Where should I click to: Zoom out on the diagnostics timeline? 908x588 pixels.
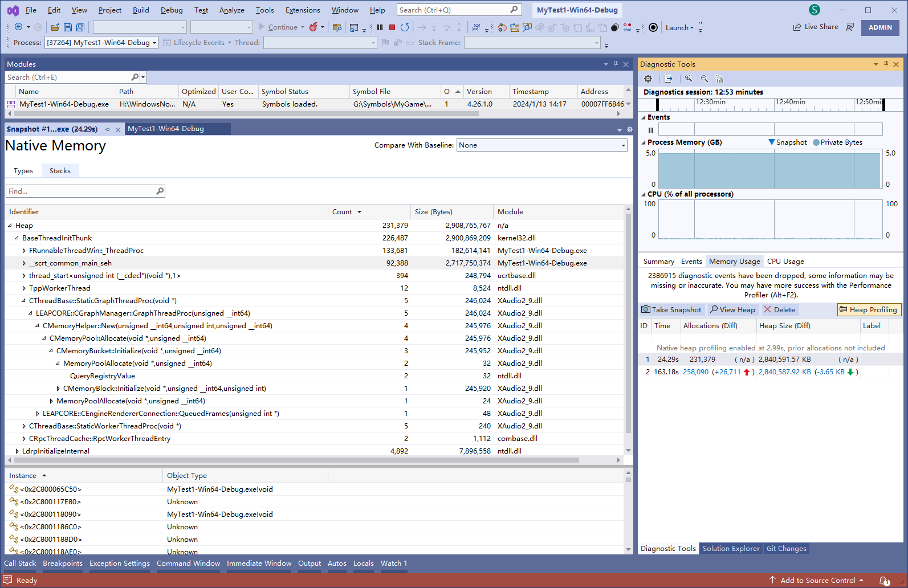click(x=705, y=79)
